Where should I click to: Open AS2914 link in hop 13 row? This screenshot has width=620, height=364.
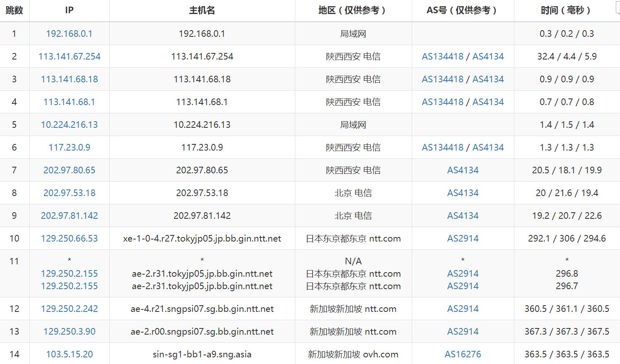pyautogui.click(x=463, y=332)
